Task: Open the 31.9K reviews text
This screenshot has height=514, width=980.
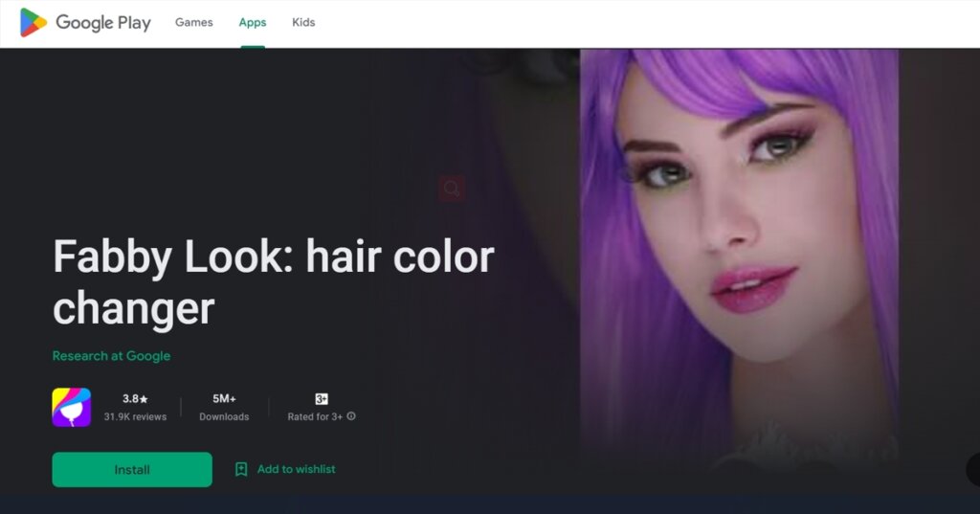Action: coord(135,416)
